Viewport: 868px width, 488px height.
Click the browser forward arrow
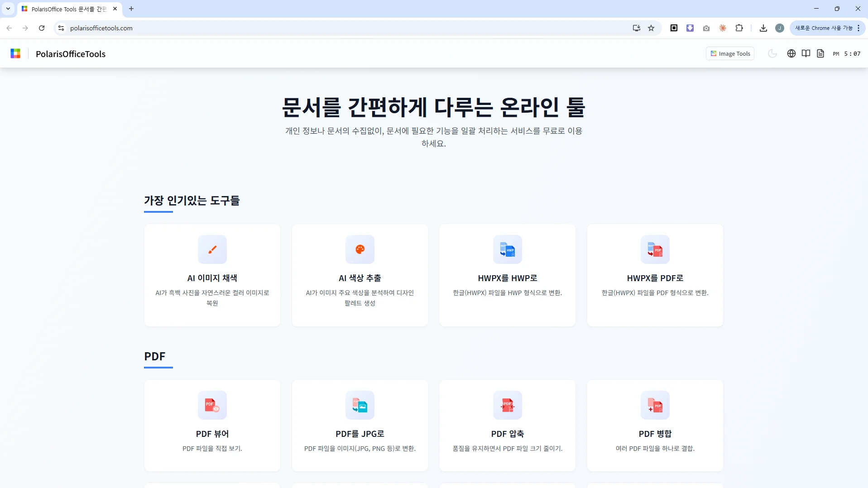pyautogui.click(x=25, y=28)
